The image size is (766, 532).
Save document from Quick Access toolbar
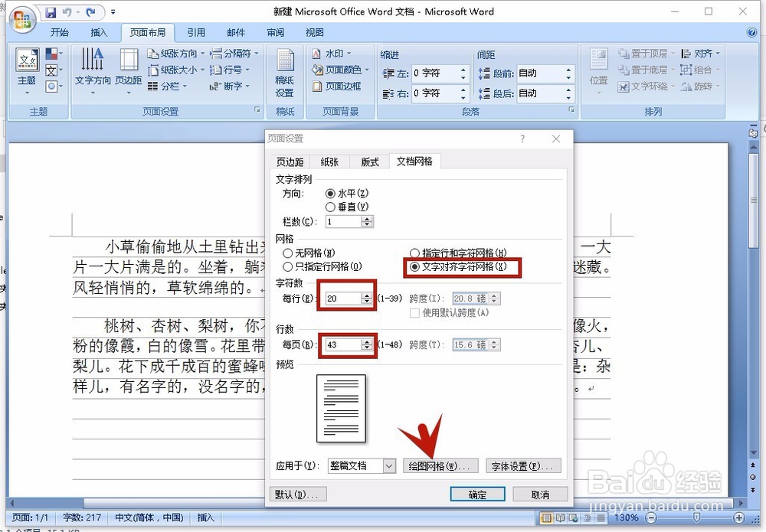pos(51,12)
